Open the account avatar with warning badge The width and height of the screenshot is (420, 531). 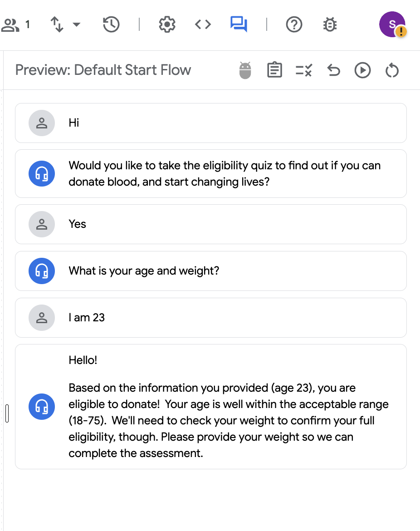point(392,25)
